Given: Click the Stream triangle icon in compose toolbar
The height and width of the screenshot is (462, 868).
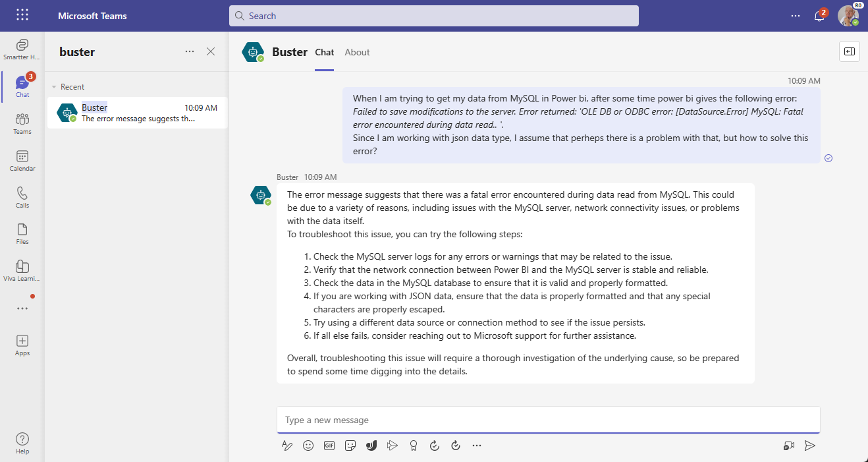Looking at the screenshot, I should pyautogui.click(x=393, y=446).
